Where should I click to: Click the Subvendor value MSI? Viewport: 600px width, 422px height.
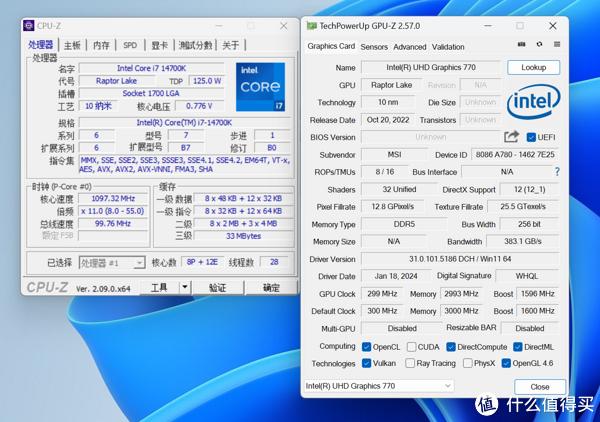394,155
